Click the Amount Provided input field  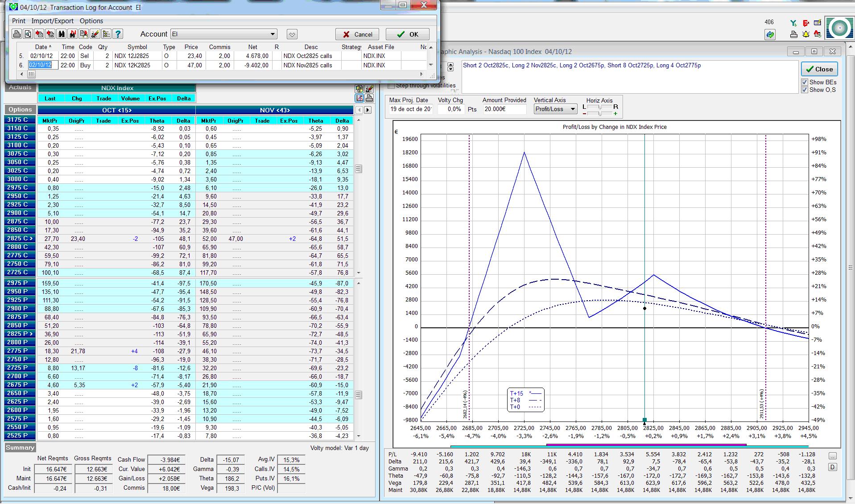click(x=504, y=109)
